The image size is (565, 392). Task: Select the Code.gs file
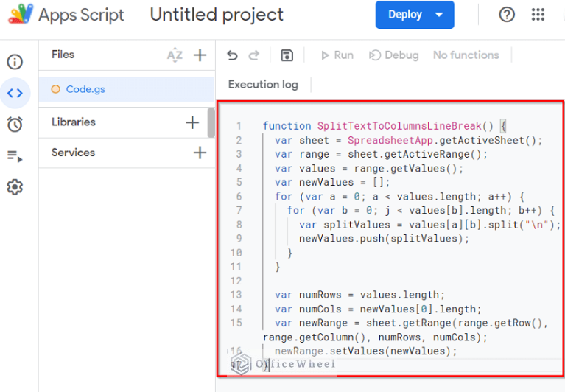click(x=127, y=89)
